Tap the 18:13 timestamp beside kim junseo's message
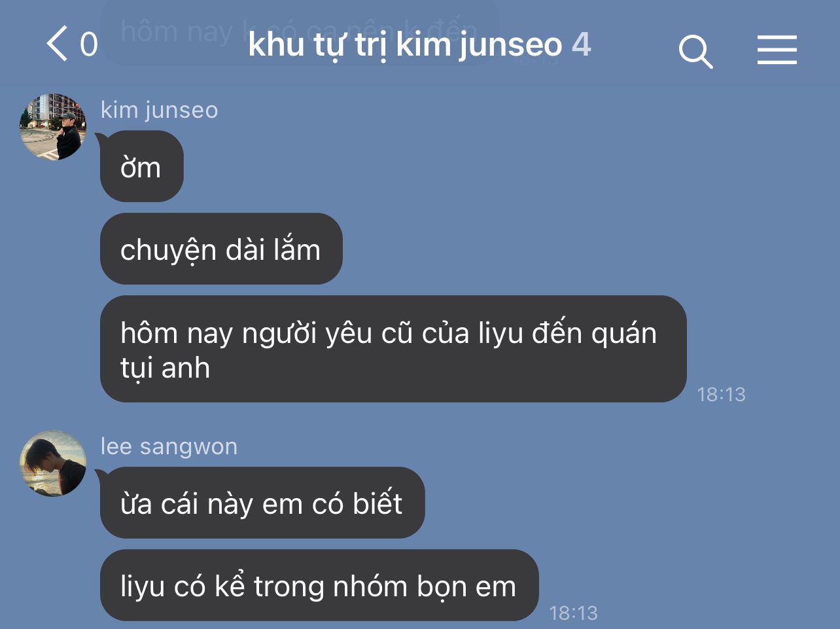840x629 pixels. pyautogui.click(x=721, y=394)
